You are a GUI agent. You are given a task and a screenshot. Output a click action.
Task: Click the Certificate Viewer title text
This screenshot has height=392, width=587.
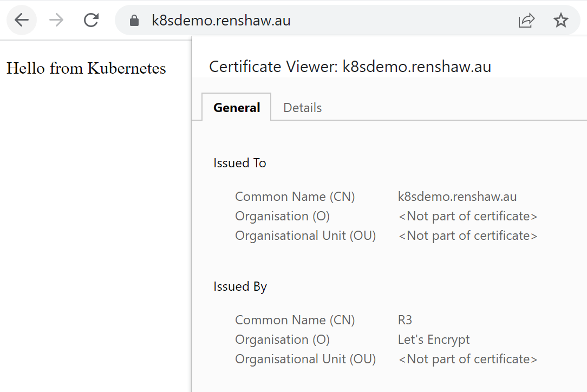tap(350, 67)
